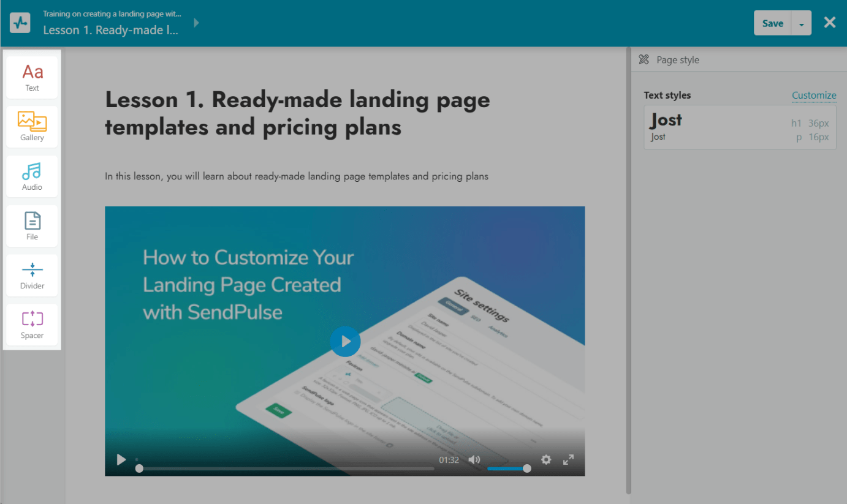Mute the video speaker icon

pos(474,459)
